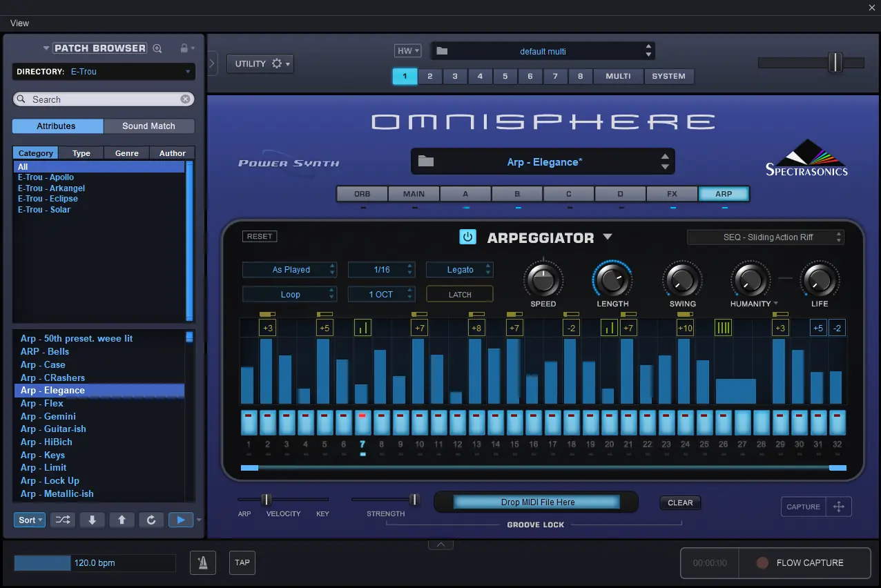Screen dimensions: 881x588
Task: Click the refresh browser icon
Action: click(151, 520)
